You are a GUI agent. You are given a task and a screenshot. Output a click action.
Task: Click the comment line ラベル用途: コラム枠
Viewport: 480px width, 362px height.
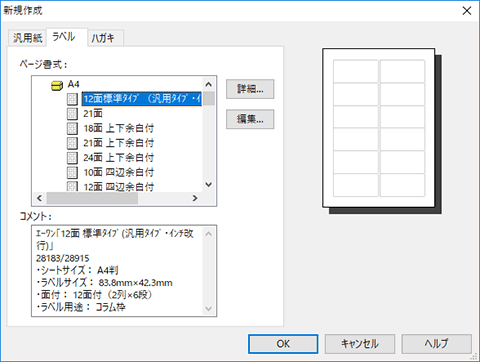81,307
